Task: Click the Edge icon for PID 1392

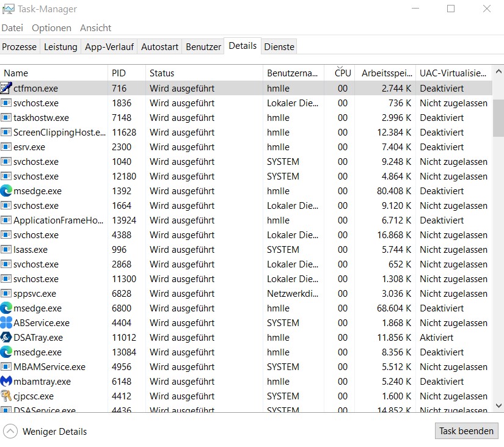Action: click(6, 191)
